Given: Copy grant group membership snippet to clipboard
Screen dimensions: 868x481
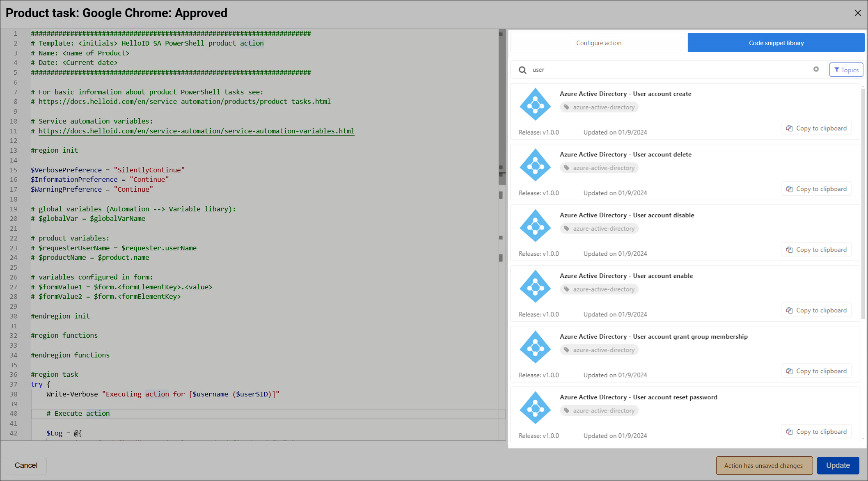Looking at the screenshot, I should tap(816, 371).
